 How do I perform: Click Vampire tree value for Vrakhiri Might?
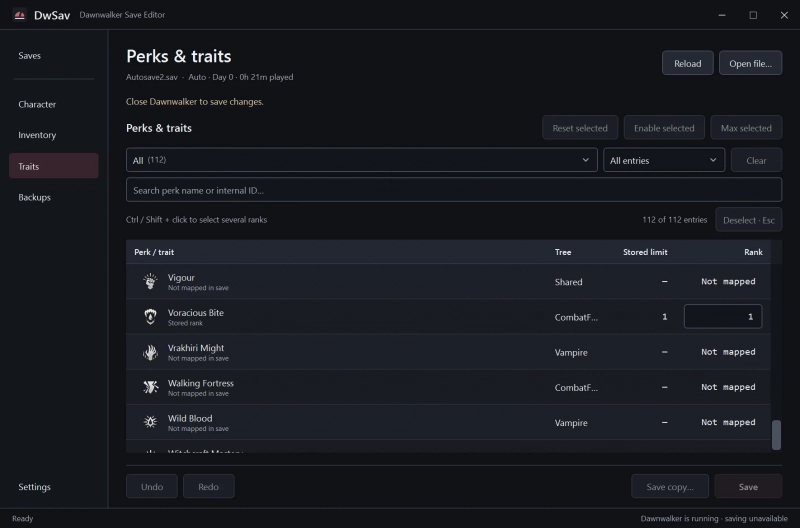coord(571,352)
